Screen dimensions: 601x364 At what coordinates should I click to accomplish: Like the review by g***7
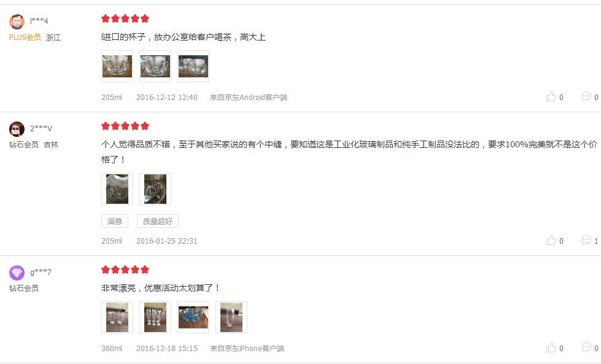554,348
